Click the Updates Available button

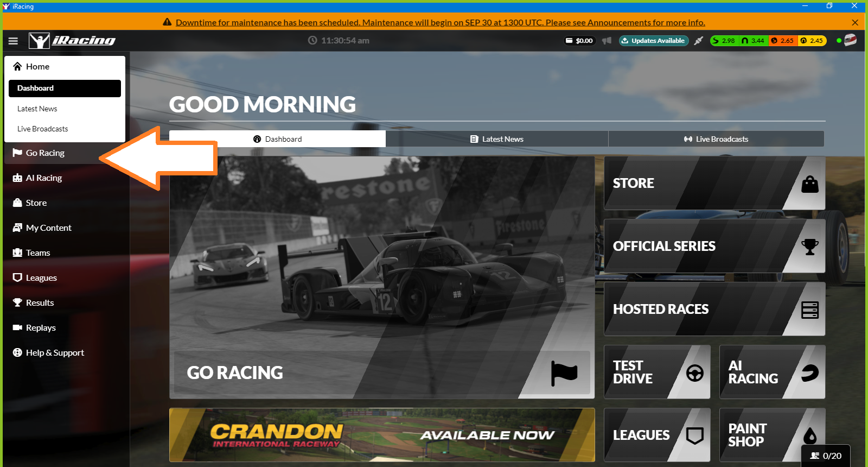point(654,41)
